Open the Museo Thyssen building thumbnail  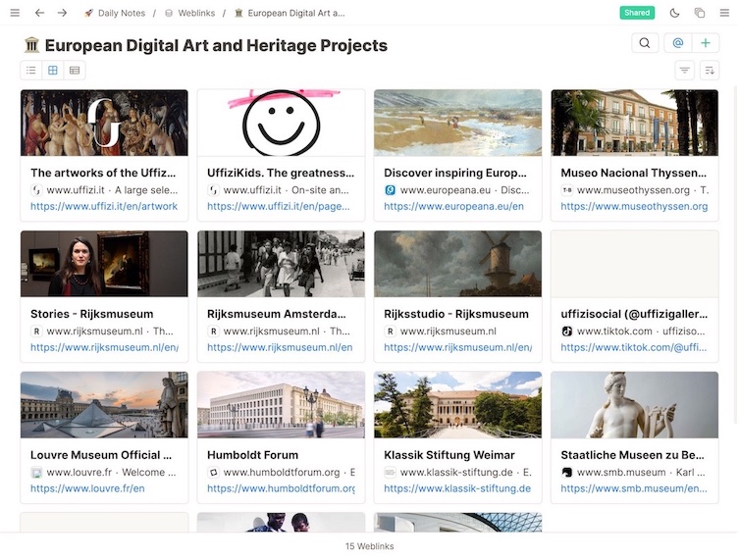[x=634, y=123]
